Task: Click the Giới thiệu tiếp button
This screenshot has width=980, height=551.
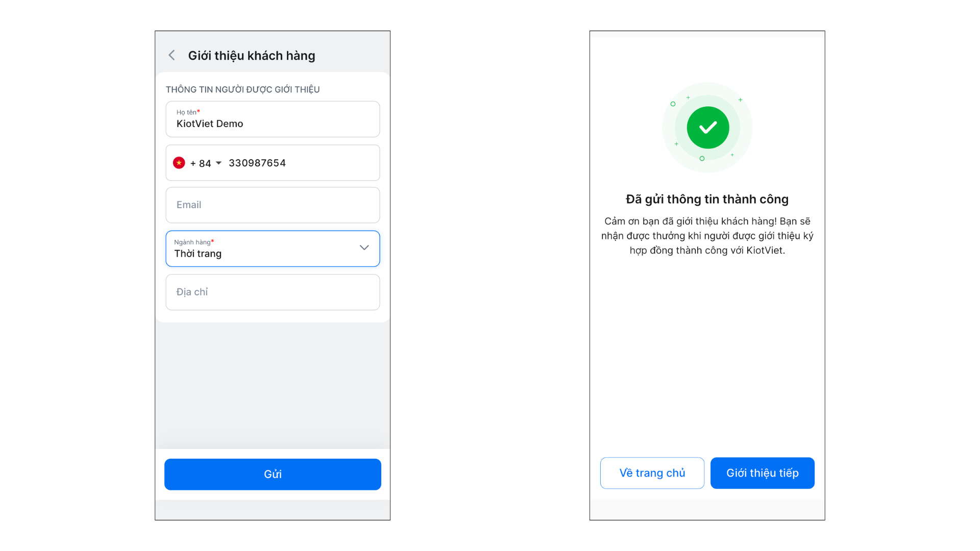Action: 762,473
